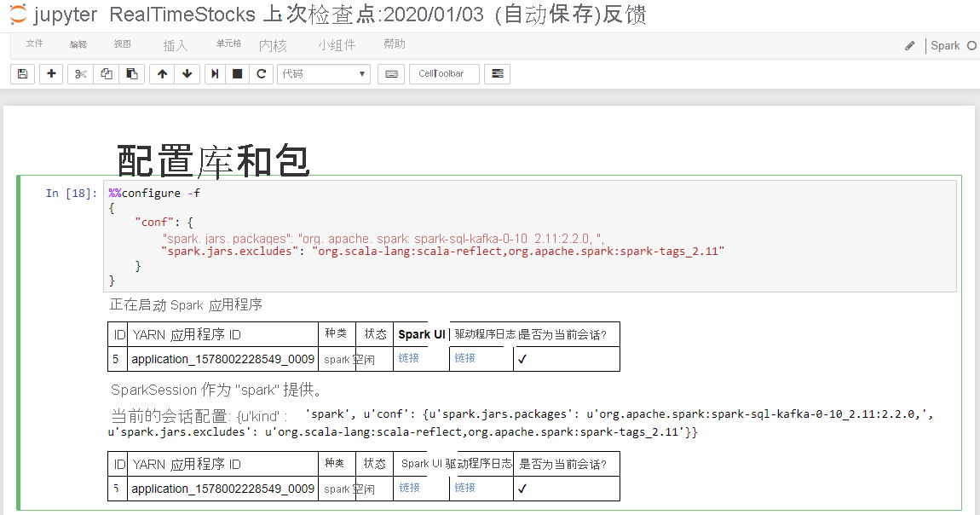Save the notebook with the floppy icon

(22, 73)
